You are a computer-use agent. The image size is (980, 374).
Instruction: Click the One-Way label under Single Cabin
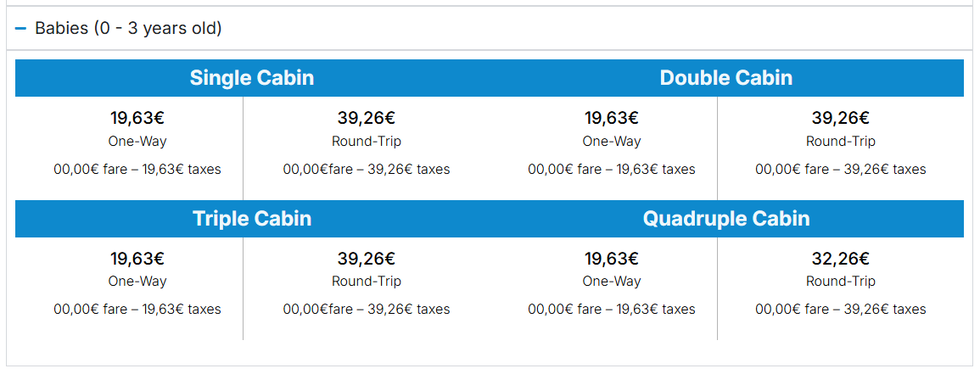pos(137,142)
